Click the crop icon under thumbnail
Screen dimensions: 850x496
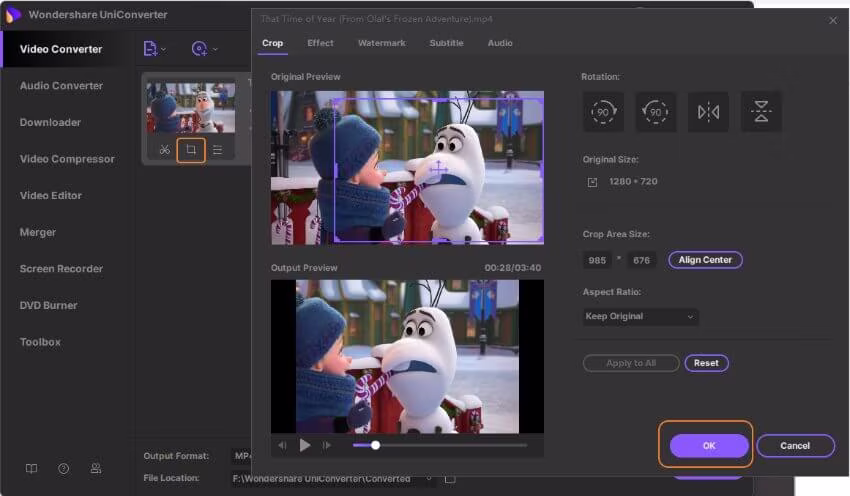(x=191, y=150)
